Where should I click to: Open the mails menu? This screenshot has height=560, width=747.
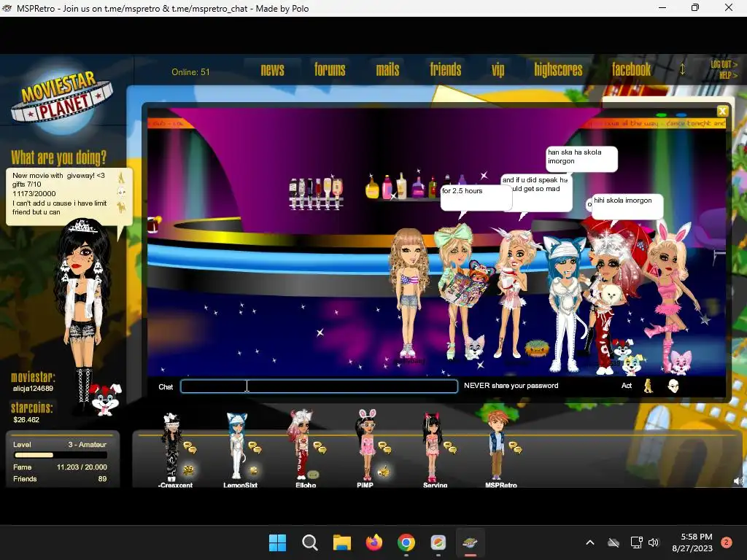click(387, 70)
